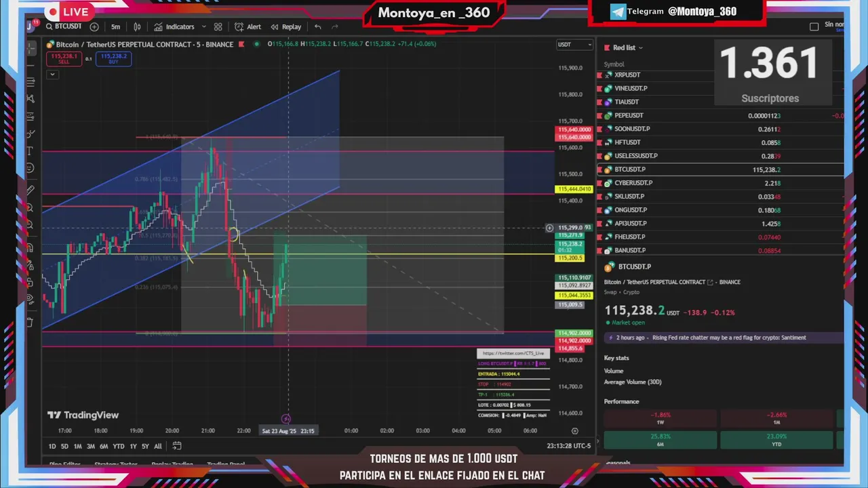Select TIAUSDT in the watchlist

point(721,102)
